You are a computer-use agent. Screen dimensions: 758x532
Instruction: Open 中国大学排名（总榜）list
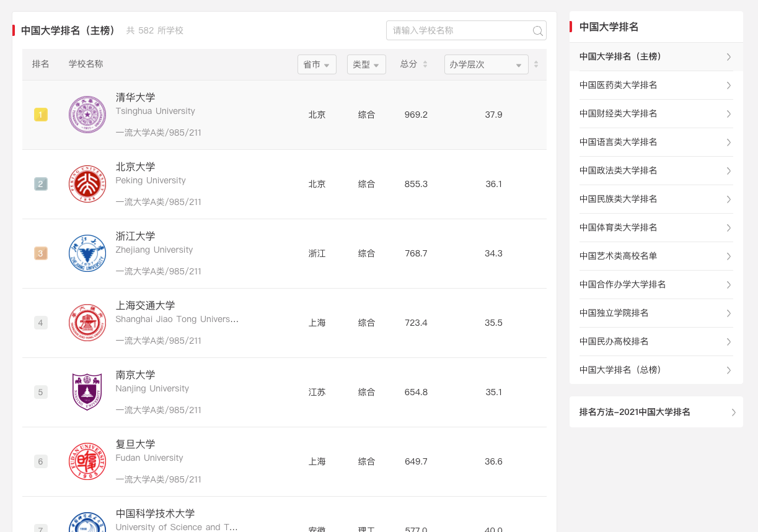click(656, 370)
